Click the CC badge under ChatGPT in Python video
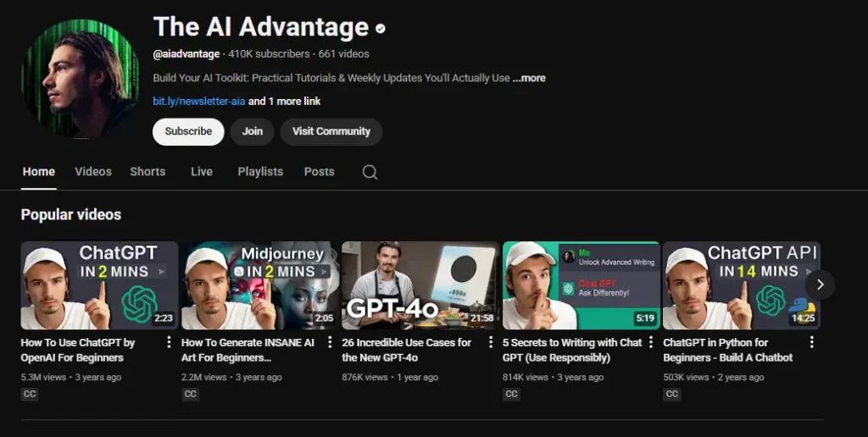 [671, 395]
